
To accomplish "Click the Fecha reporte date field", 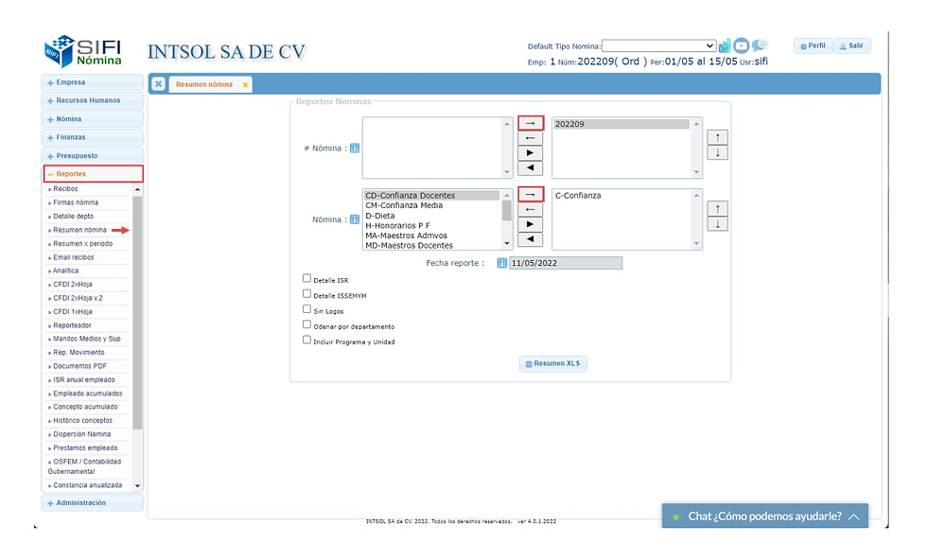I will [x=566, y=263].
